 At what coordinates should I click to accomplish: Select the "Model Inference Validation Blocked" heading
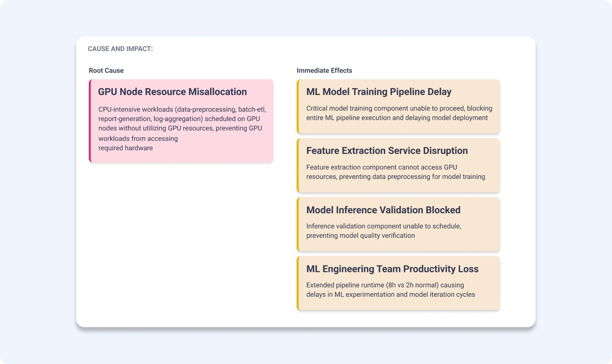click(x=383, y=210)
